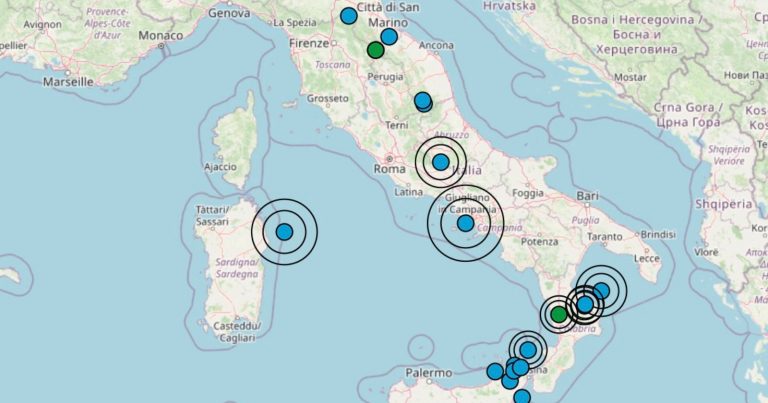
Task: Click the Palermo city label on Sicily
Action: pos(429,373)
